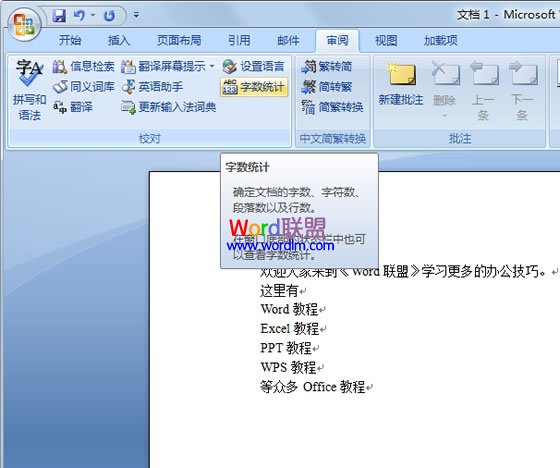Open 信息检索 research pane
The height and width of the screenshot is (468, 560).
pyautogui.click(x=84, y=66)
